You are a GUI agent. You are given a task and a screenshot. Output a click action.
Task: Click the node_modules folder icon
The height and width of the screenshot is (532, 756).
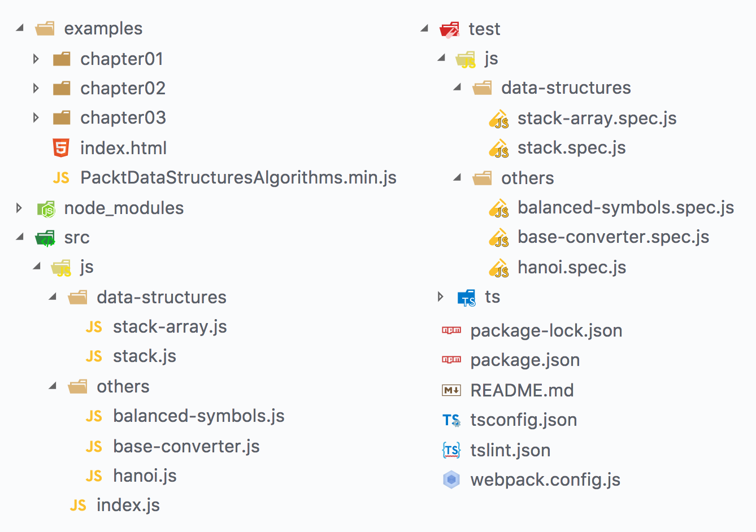[x=46, y=208]
